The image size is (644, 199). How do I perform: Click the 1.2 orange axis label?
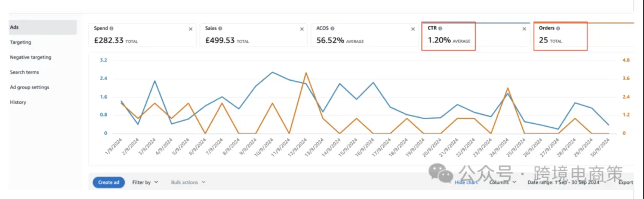626,115
